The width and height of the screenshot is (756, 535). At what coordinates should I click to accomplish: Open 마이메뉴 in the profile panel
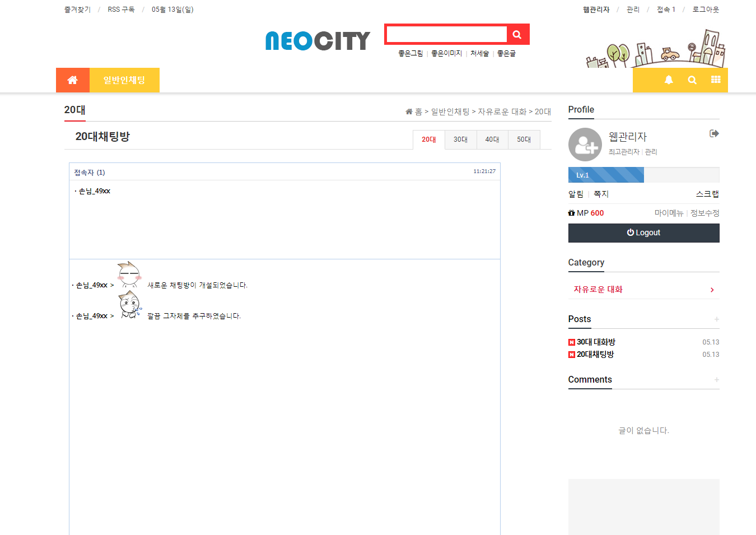pyautogui.click(x=669, y=213)
